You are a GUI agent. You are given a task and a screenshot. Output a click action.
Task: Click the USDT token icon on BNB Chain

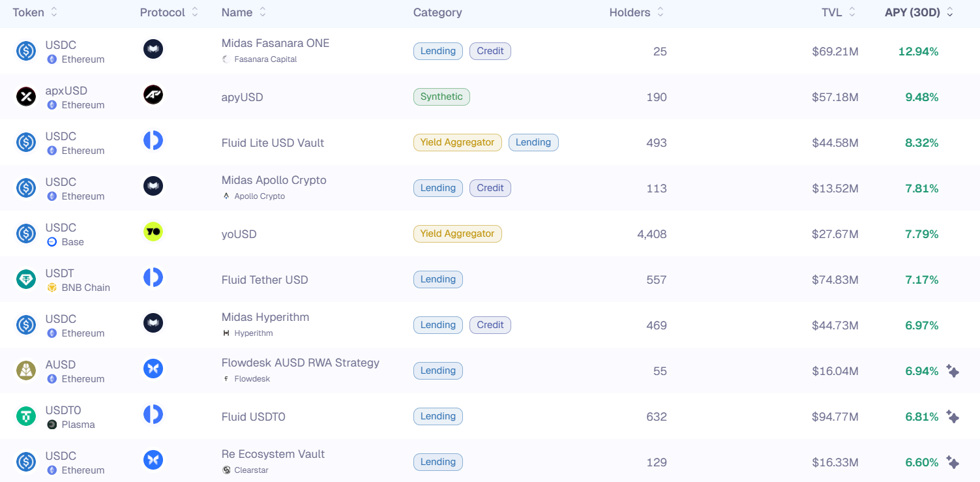[26, 279]
